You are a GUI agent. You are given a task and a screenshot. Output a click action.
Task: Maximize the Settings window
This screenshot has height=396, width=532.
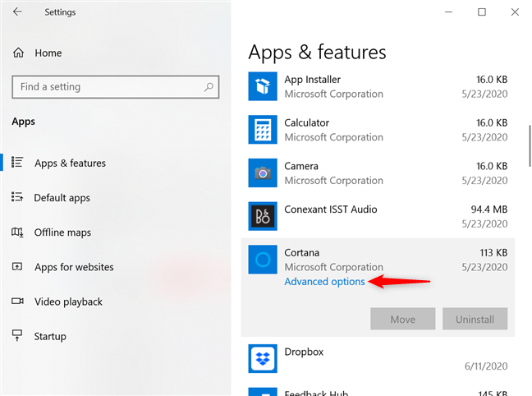click(482, 12)
